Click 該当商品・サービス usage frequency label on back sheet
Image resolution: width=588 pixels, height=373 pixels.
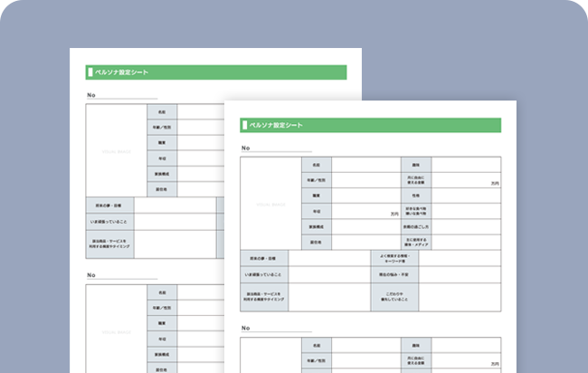(x=109, y=244)
